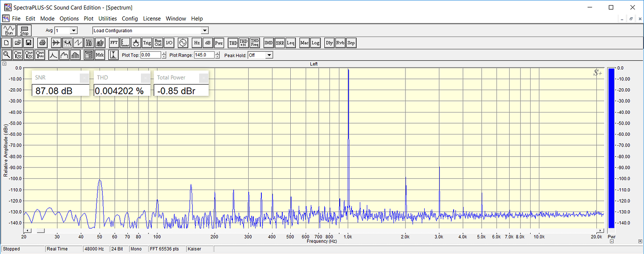This screenshot has height=254, width=644.
Task: Click the Save floppy disk icon
Action: point(28,43)
